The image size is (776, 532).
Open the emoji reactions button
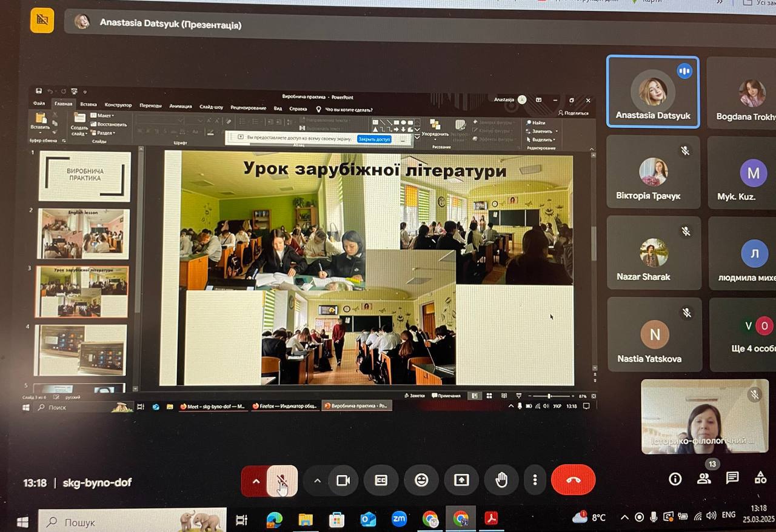(421, 480)
